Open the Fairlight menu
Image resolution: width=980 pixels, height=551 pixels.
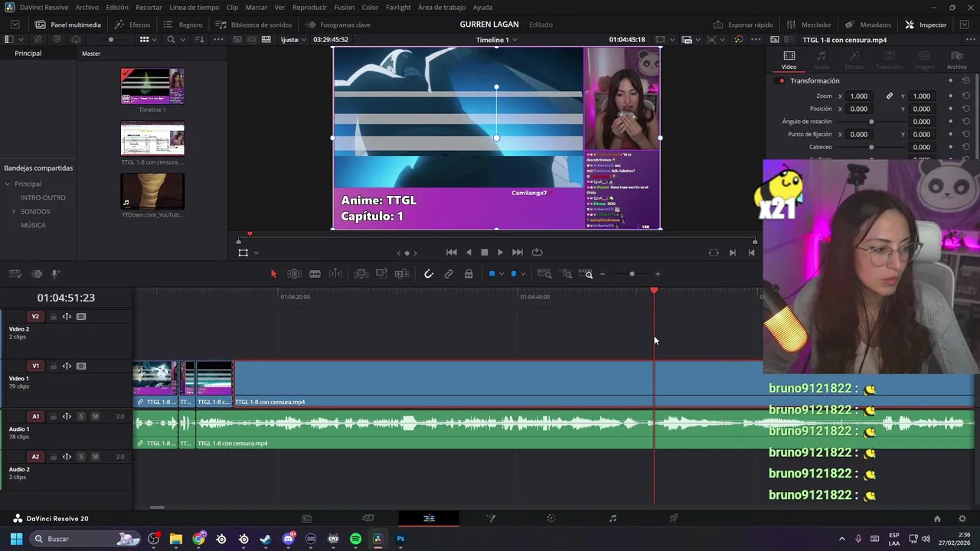(x=398, y=7)
